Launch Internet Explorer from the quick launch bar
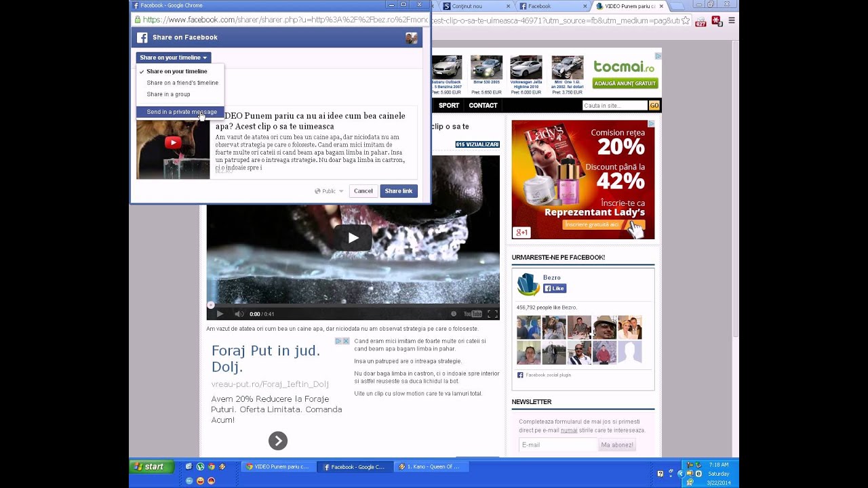868x488 pixels. point(189,466)
